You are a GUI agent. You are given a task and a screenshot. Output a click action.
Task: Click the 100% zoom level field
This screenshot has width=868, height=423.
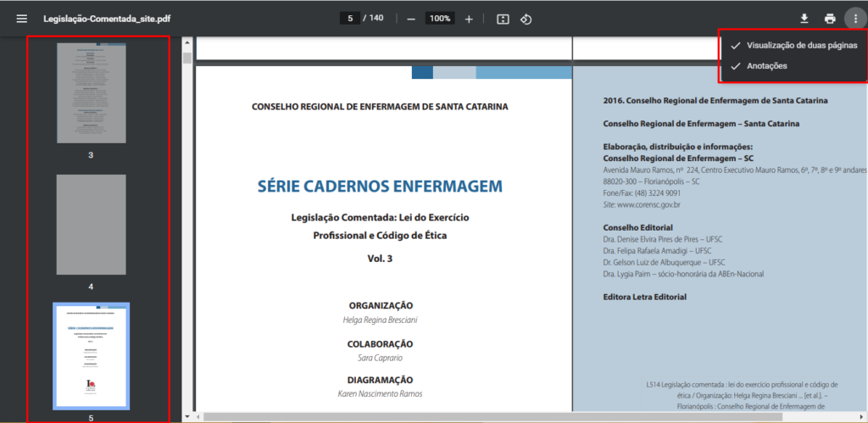pos(439,19)
